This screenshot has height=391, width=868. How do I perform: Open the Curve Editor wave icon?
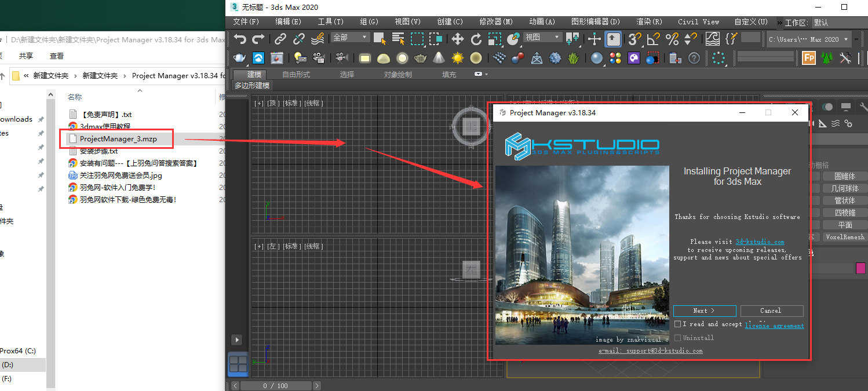click(713, 39)
